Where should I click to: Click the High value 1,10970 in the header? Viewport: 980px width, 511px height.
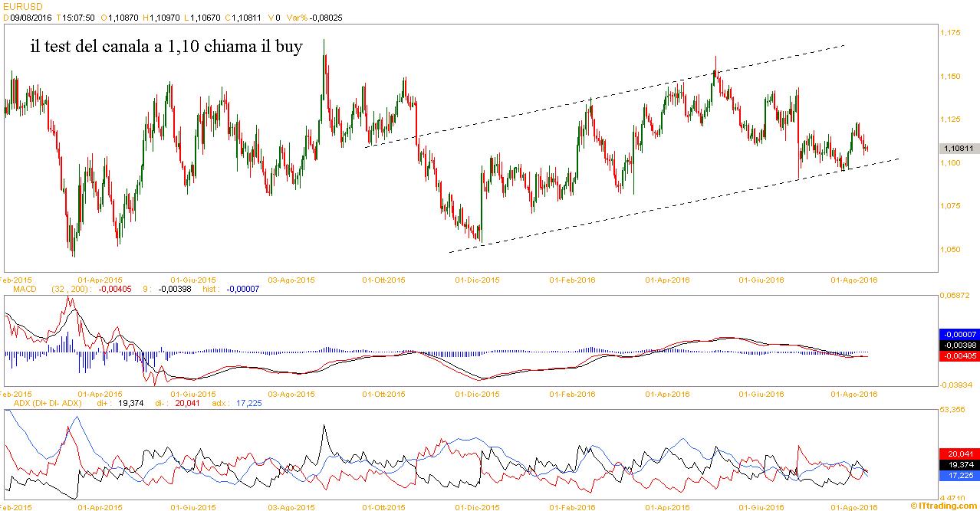(x=165, y=16)
